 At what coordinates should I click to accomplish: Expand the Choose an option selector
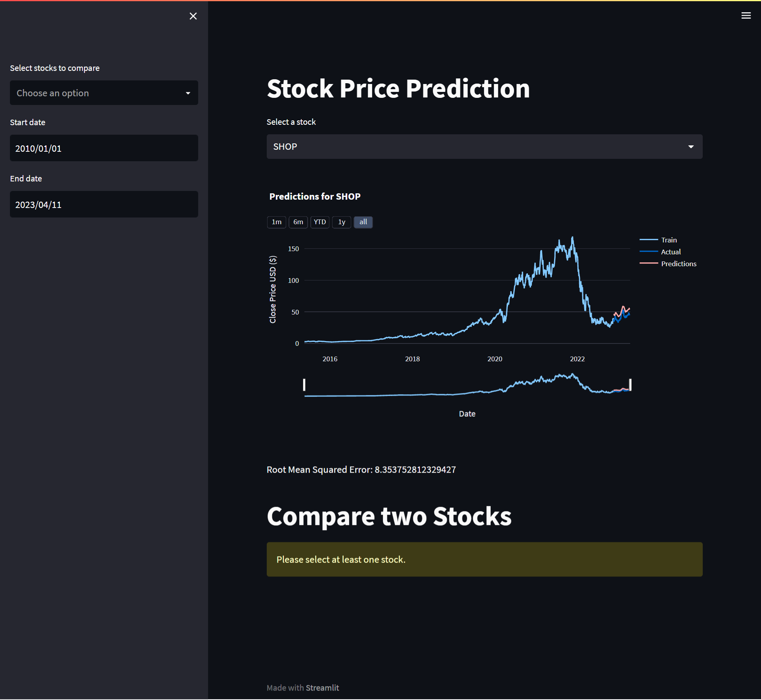click(x=104, y=93)
